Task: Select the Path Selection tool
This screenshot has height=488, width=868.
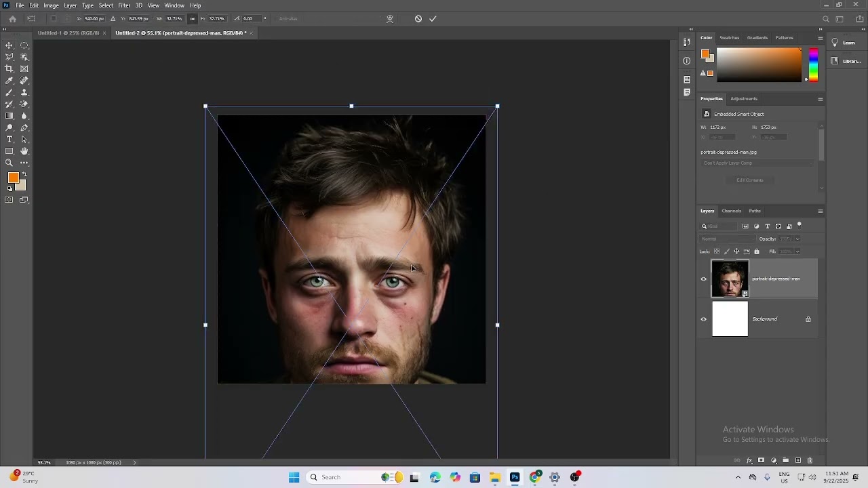Action: tap(24, 139)
